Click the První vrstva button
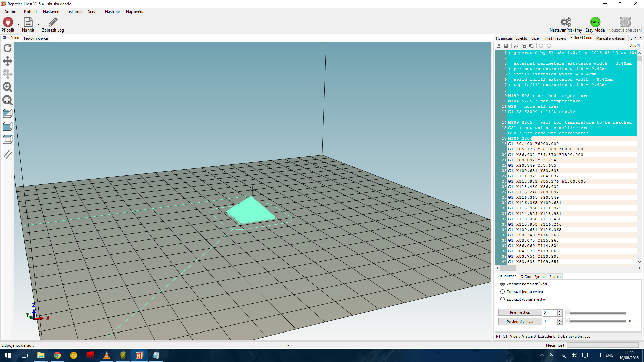 tap(520, 312)
